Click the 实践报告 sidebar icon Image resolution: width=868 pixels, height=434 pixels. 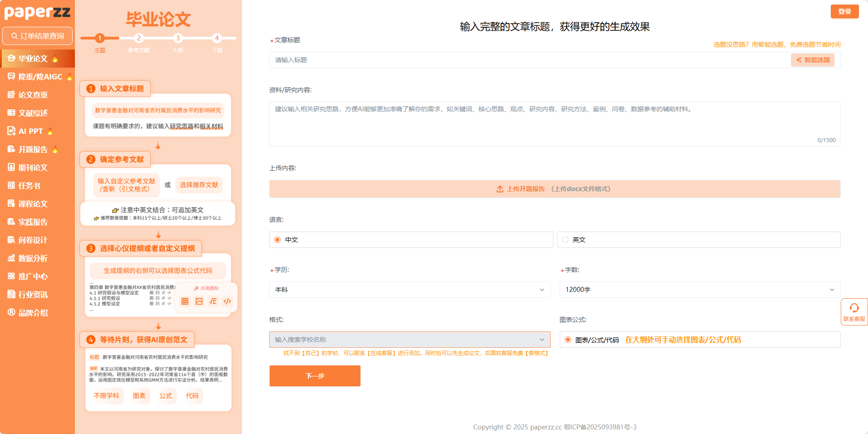click(x=11, y=222)
